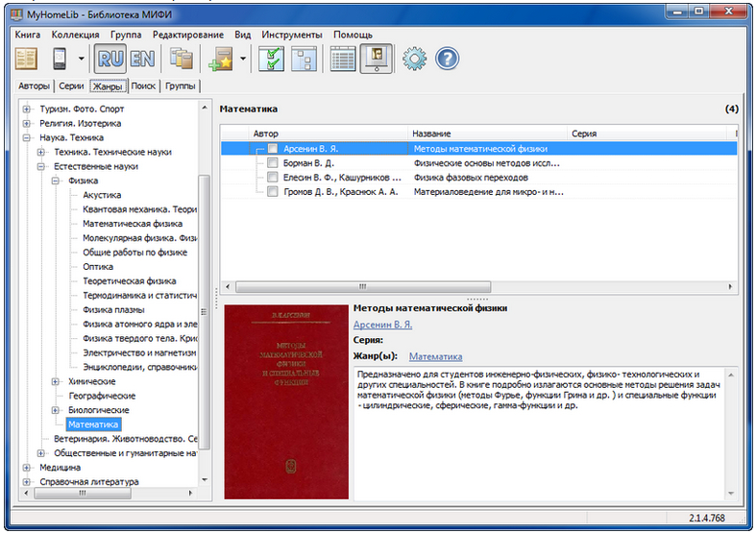Image resolution: width=756 pixels, height=533 pixels.
Task: Click the genre tree vertical scrollbar thumb
Action: point(204,311)
